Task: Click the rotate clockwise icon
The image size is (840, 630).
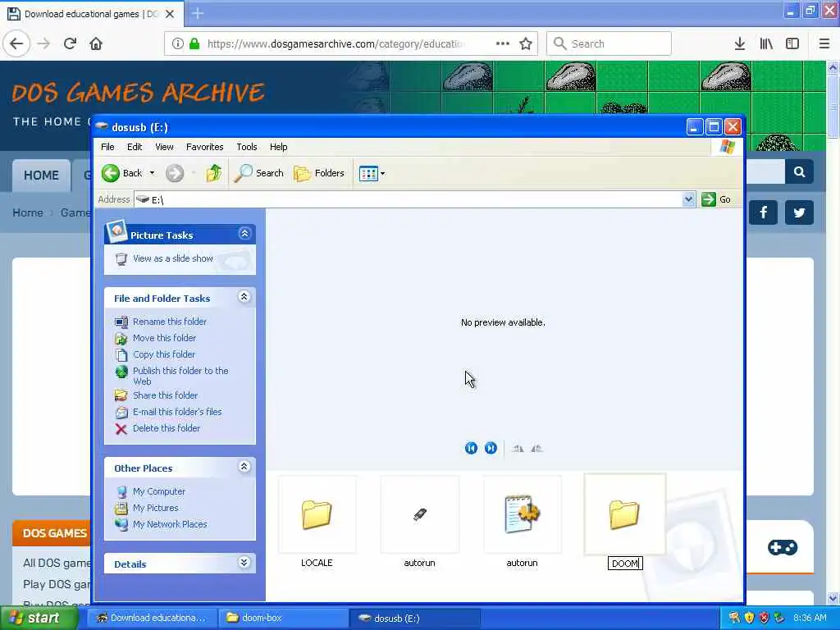Action: [518, 449]
